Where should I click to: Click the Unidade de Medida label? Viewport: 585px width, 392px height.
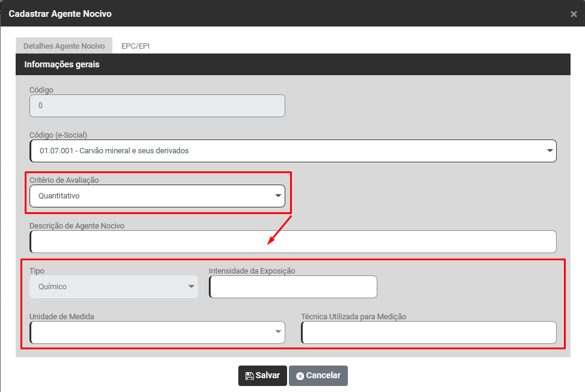click(61, 316)
